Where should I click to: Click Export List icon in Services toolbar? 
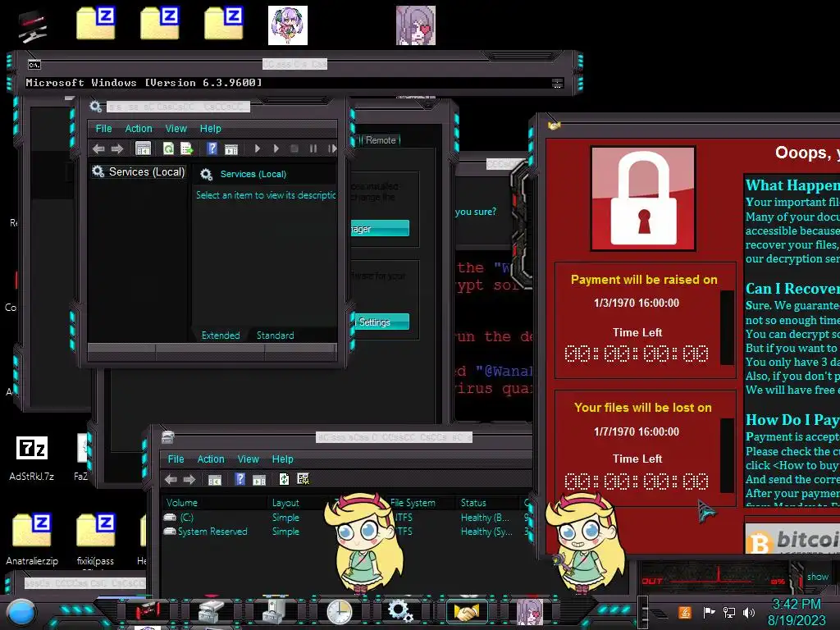[x=186, y=149]
